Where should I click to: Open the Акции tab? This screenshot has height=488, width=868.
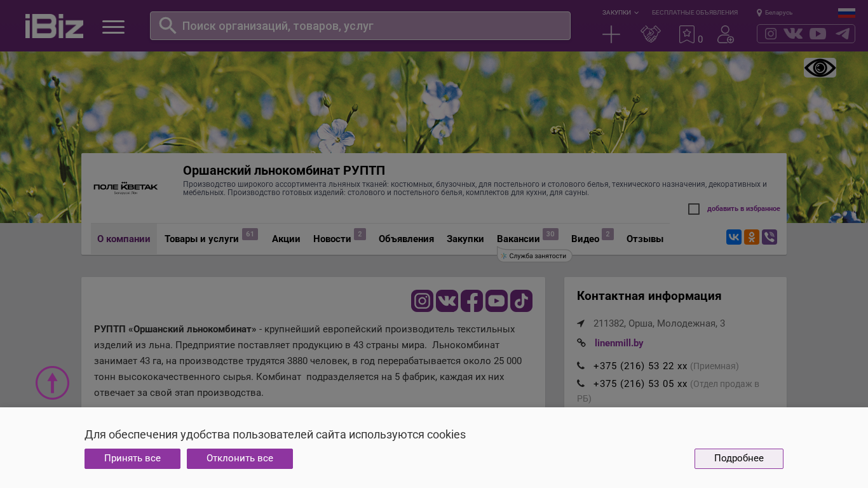point(286,239)
